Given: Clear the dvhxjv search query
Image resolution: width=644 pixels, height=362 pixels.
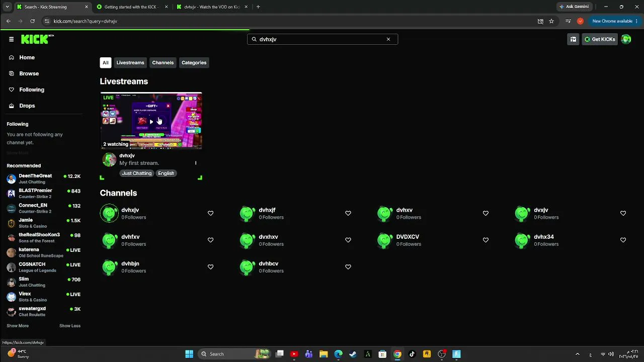Looking at the screenshot, I should coord(388,39).
